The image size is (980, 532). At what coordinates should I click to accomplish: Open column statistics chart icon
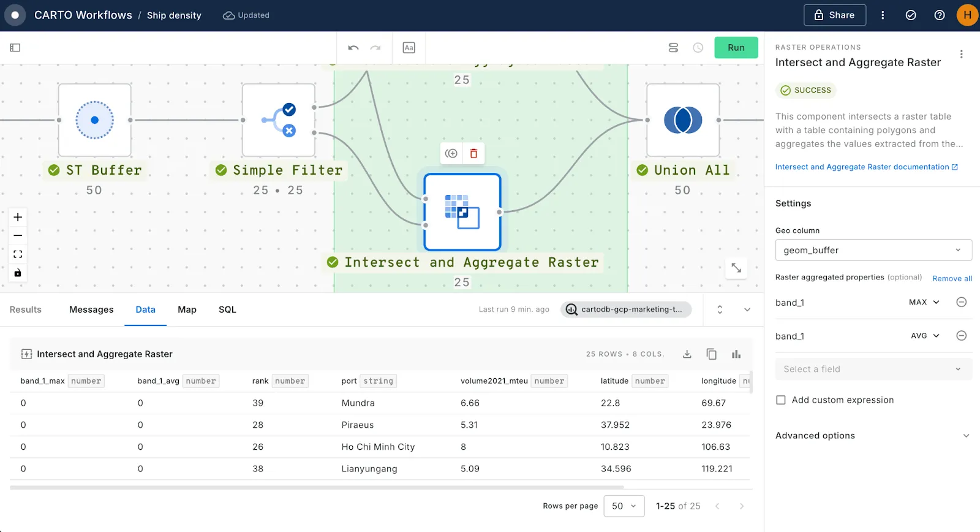coord(736,354)
